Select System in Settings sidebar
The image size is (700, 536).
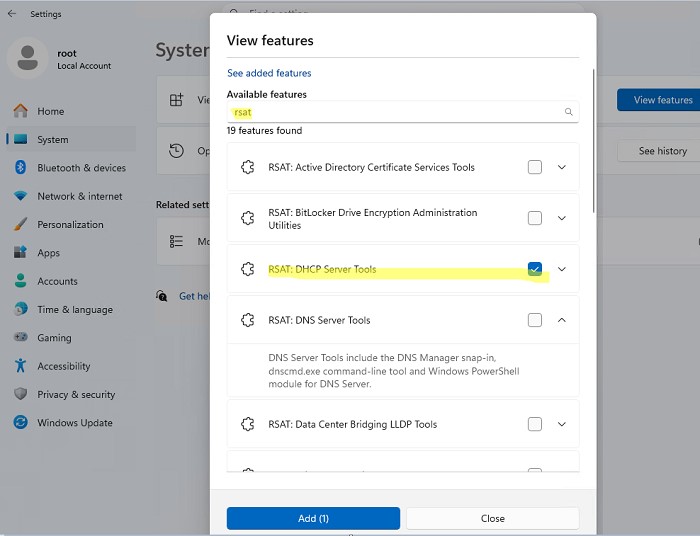pyautogui.click(x=71, y=139)
